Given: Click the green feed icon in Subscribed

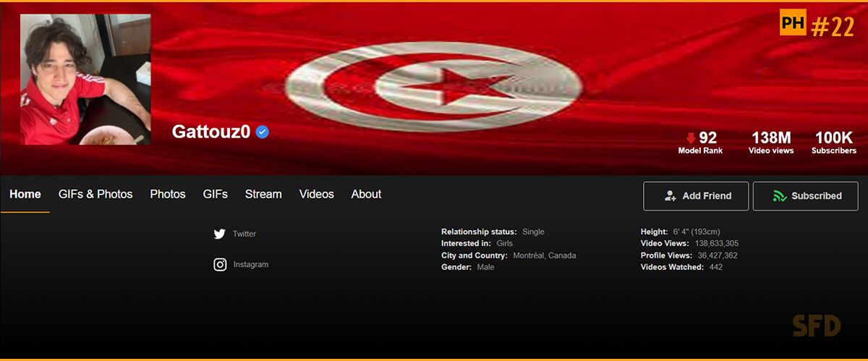Looking at the screenshot, I should [x=779, y=196].
